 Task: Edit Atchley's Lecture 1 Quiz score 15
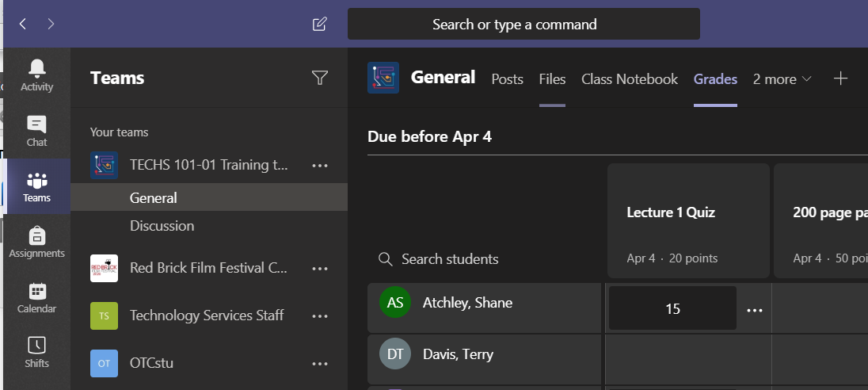672,308
